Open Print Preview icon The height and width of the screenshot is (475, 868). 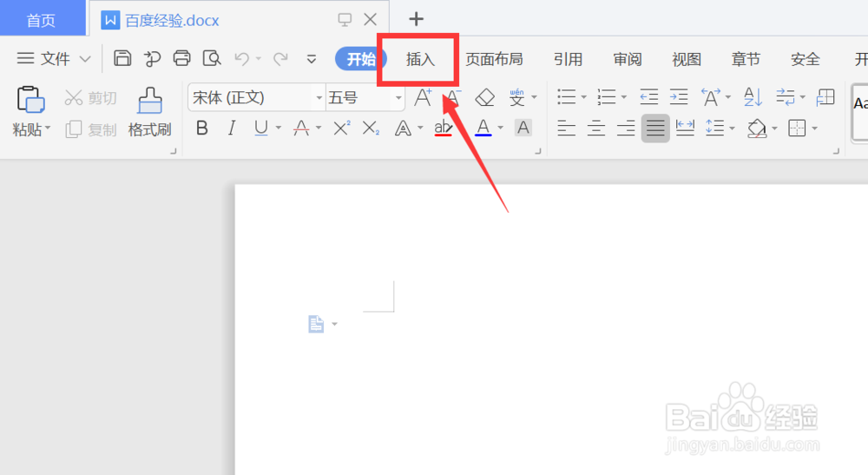point(212,58)
